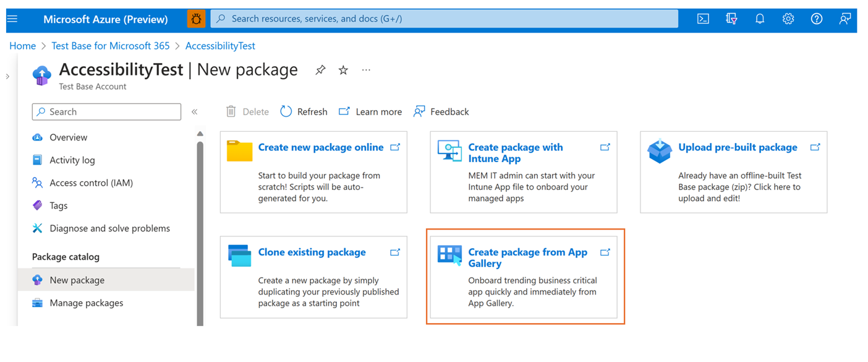Click the help question mark icon
This screenshot has height=362, width=868.
coord(817,19)
